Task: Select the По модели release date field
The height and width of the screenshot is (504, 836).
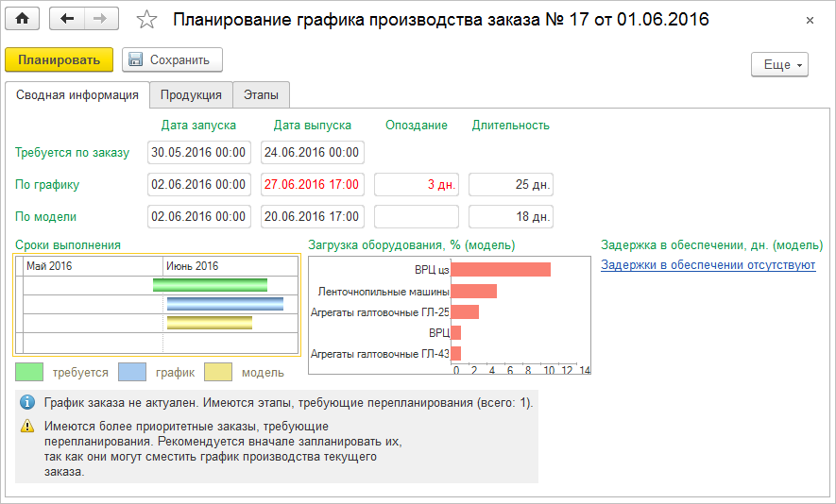Action: (312, 216)
